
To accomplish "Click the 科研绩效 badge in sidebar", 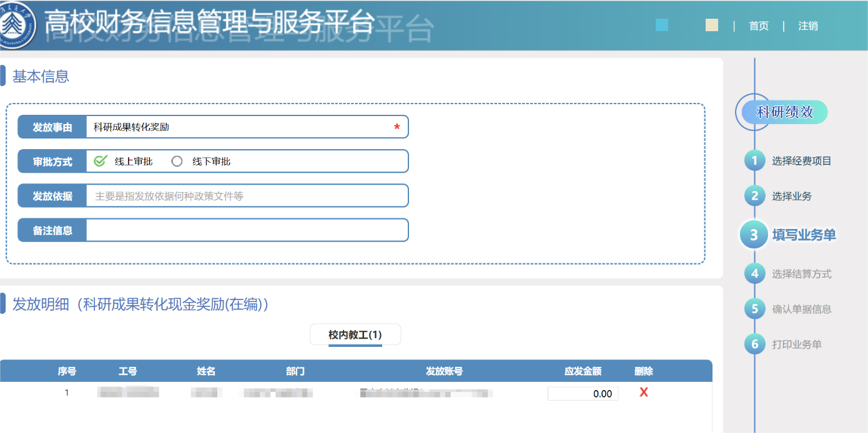I will 785,112.
